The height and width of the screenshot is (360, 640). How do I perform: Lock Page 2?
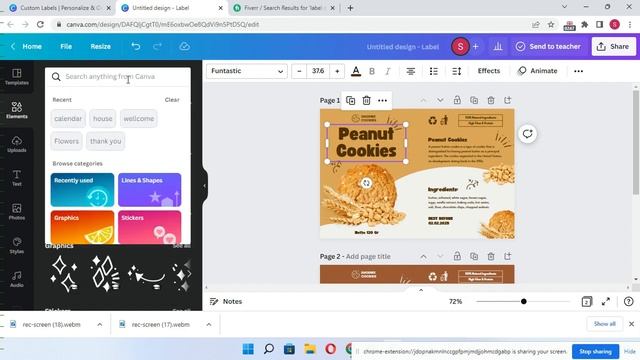457,256
